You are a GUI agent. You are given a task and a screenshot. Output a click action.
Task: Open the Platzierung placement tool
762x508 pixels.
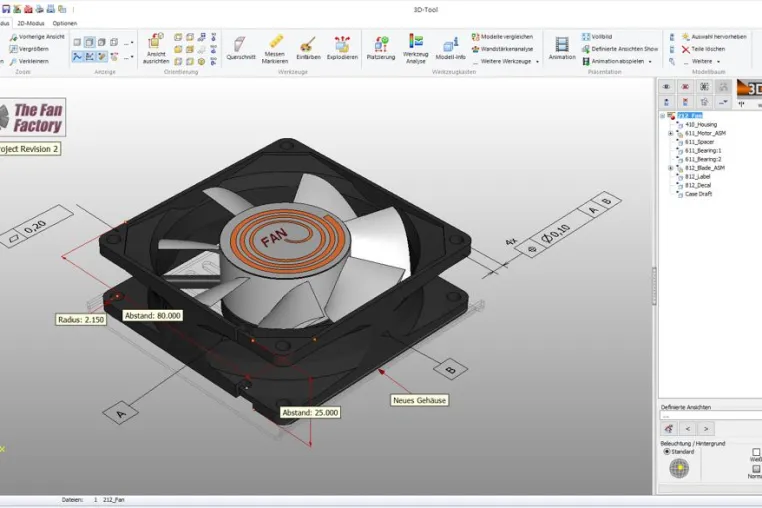[381, 48]
